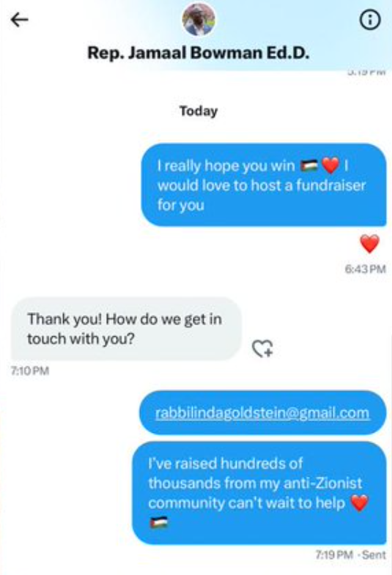Tap the flag emoji in the last message
392x575 pixels.
click(x=159, y=522)
